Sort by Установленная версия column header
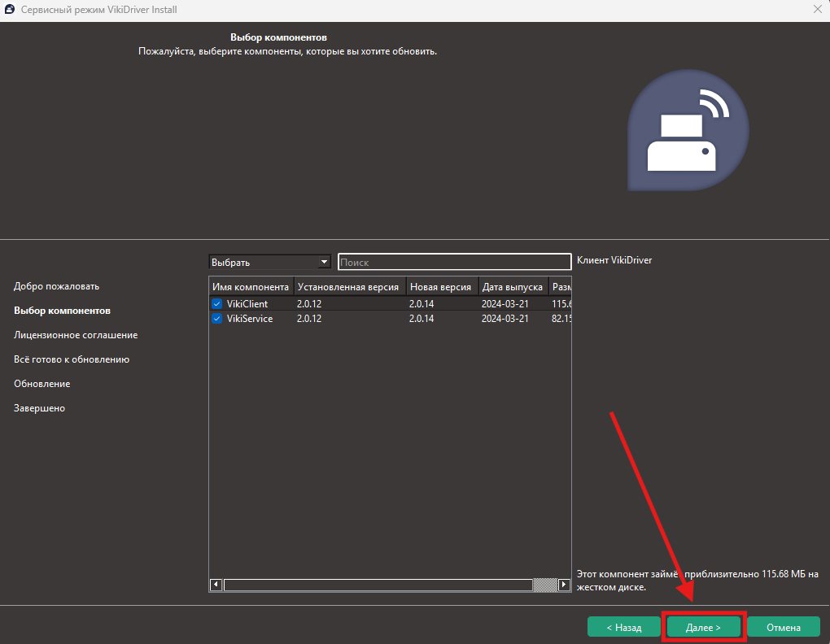This screenshot has width=830, height=644. (x=350, y=286)
